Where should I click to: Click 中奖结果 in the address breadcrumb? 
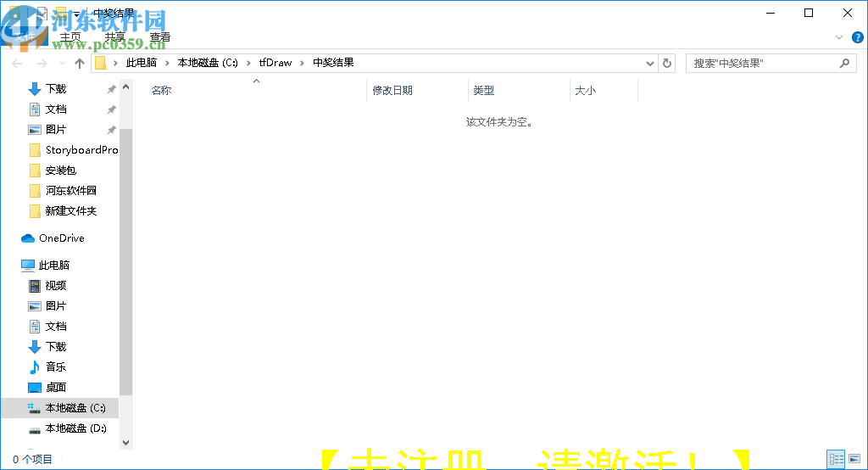(333, 63)
